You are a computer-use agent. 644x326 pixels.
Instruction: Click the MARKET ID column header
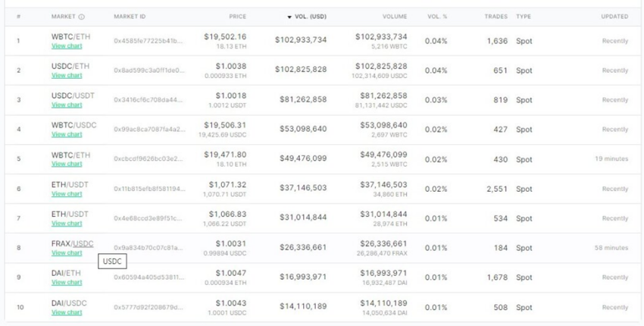130,17
